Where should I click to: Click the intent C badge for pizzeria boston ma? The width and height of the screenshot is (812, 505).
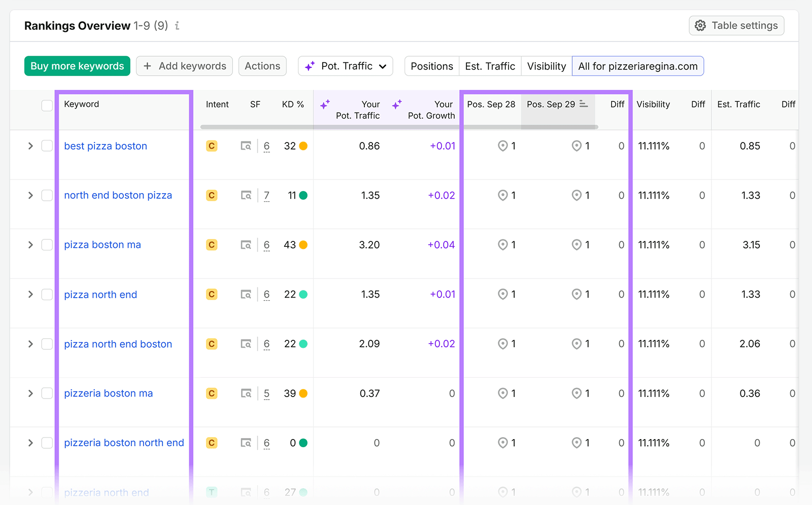coord(212,393)
